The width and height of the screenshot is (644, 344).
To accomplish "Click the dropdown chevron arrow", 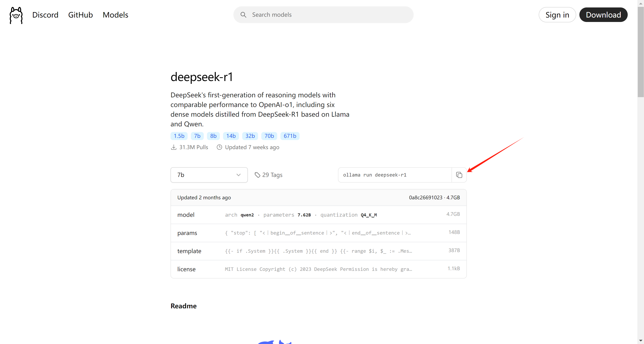I will pyautogui.click(x=239, y=175).
